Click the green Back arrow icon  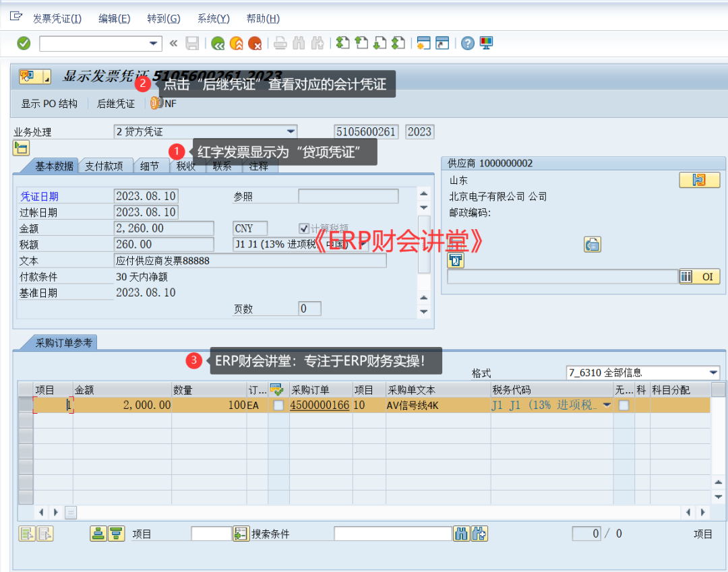click(218, 44)
